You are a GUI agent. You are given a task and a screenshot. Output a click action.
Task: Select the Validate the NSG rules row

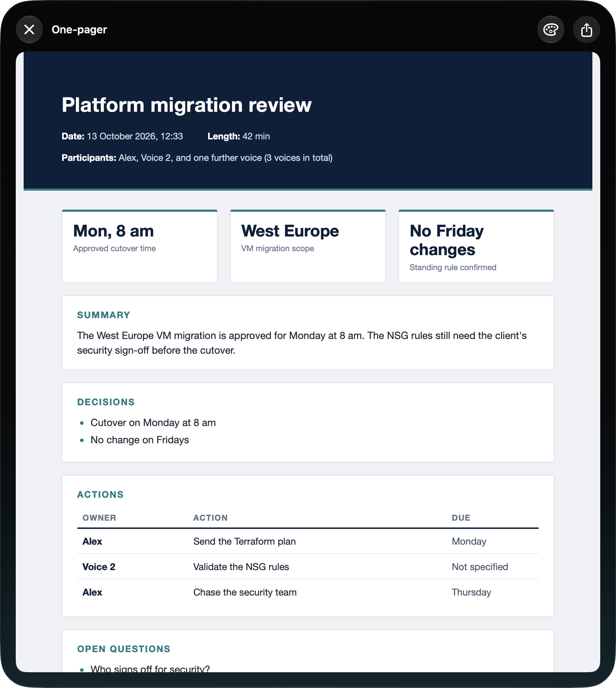tap(308, 567)
